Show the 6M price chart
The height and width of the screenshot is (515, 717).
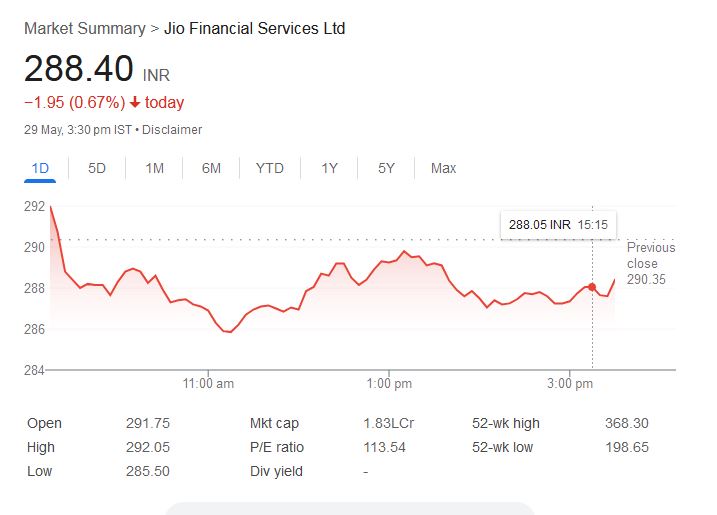point(211,168)
